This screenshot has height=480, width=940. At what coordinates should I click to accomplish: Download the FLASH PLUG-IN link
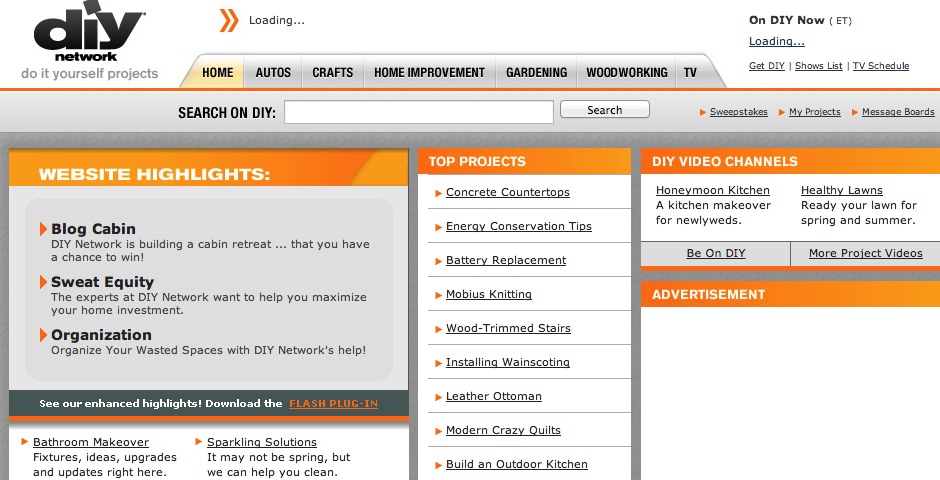click(333, 404)
